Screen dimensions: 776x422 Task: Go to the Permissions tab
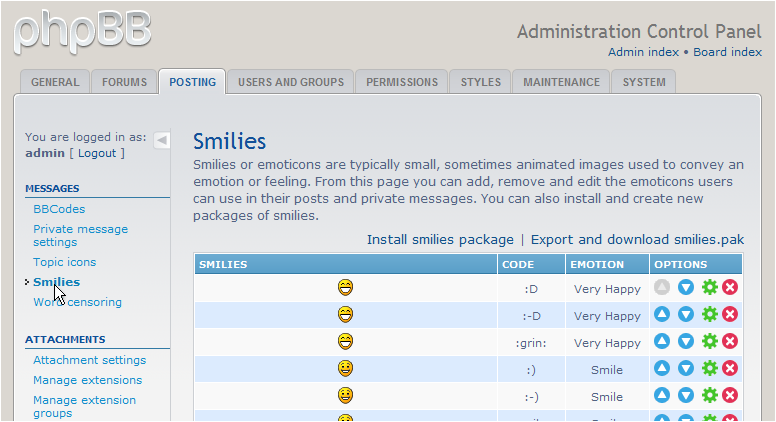click(401, 82)
